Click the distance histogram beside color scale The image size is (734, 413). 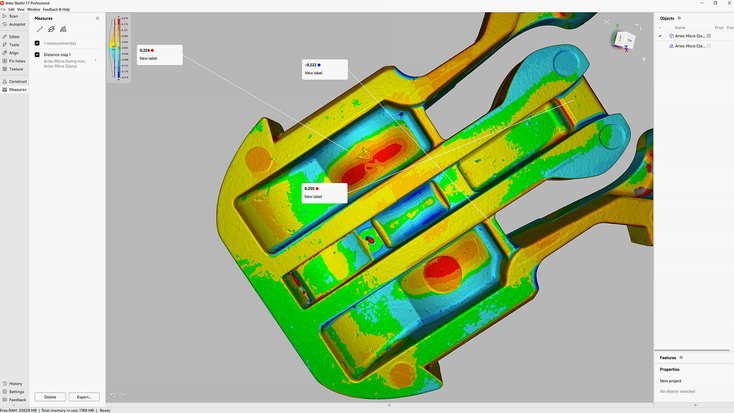click(113, 48)
